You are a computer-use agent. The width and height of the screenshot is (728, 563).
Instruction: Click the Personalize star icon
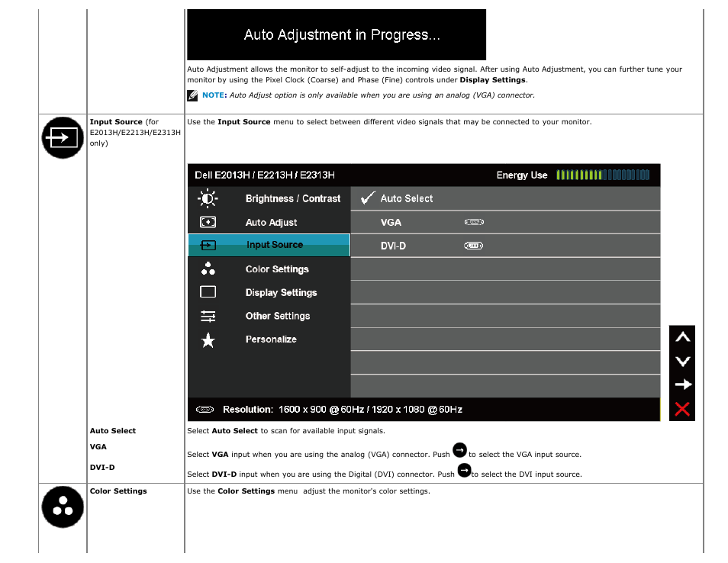click(x=208, y=340)
